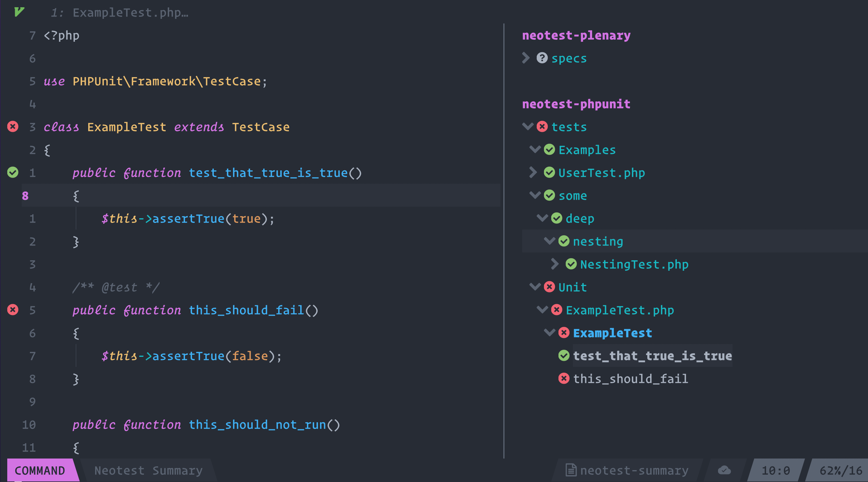Click passed icon beside test_that_true_is_true in summary
The width and height of the screenshot is (868, 482).
(564, 355)
